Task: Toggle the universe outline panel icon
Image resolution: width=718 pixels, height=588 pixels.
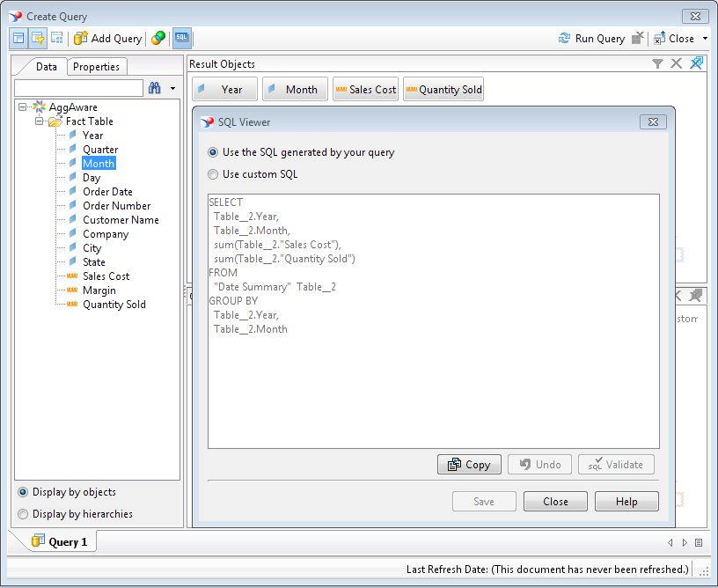Action: pyautogui.click(x=18, y=39)
